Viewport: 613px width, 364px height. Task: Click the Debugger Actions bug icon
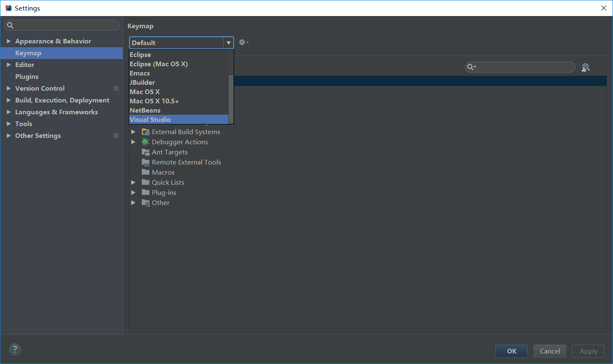point(146,142)
